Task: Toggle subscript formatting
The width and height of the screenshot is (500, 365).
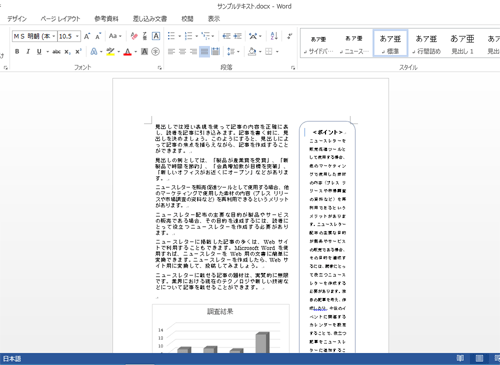Action: (x=67, y=52)
